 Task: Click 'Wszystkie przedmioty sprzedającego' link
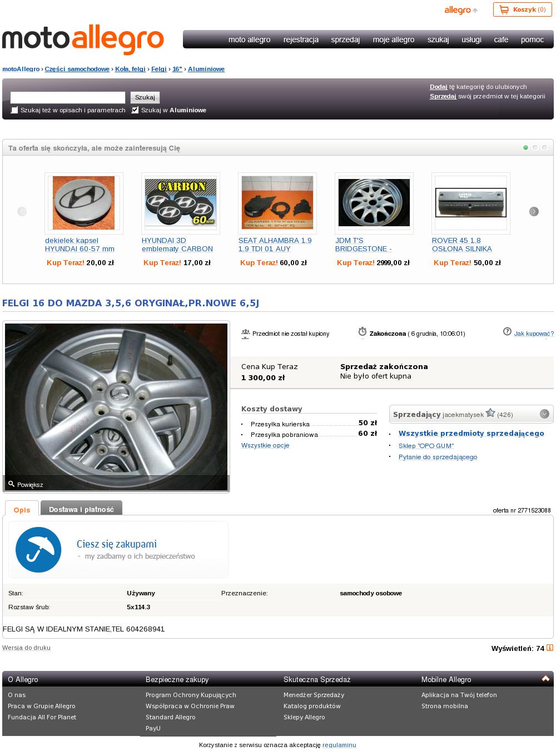tap(471, 433)
